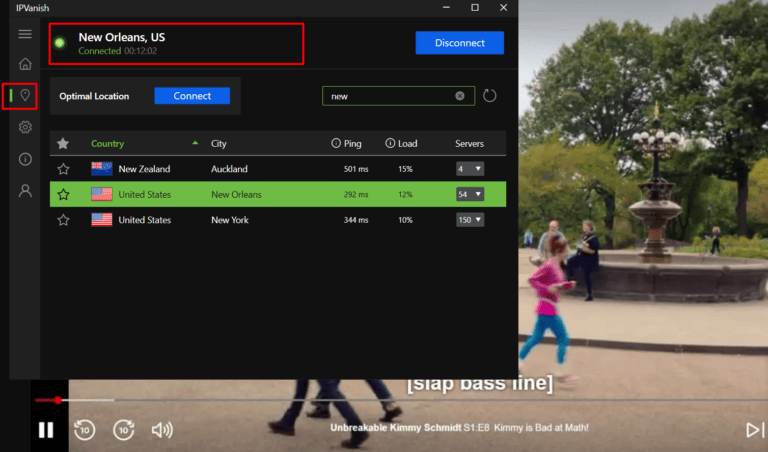768x452 pixels.
Task: Click the '344 ms' ping value
Action: (x=356, y=220)
